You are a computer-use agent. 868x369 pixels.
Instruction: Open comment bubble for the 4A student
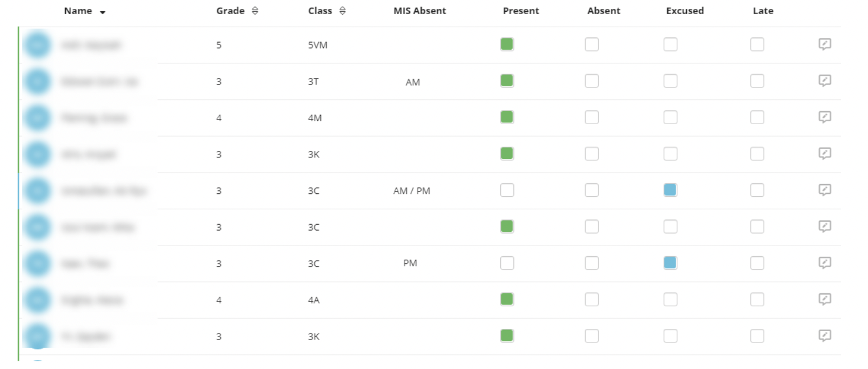825,300
